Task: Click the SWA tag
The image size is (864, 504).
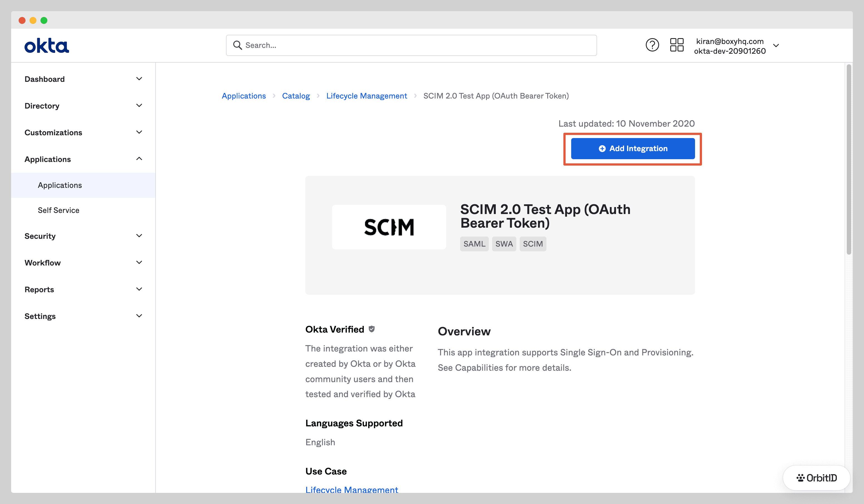Action: coord(504,244)
